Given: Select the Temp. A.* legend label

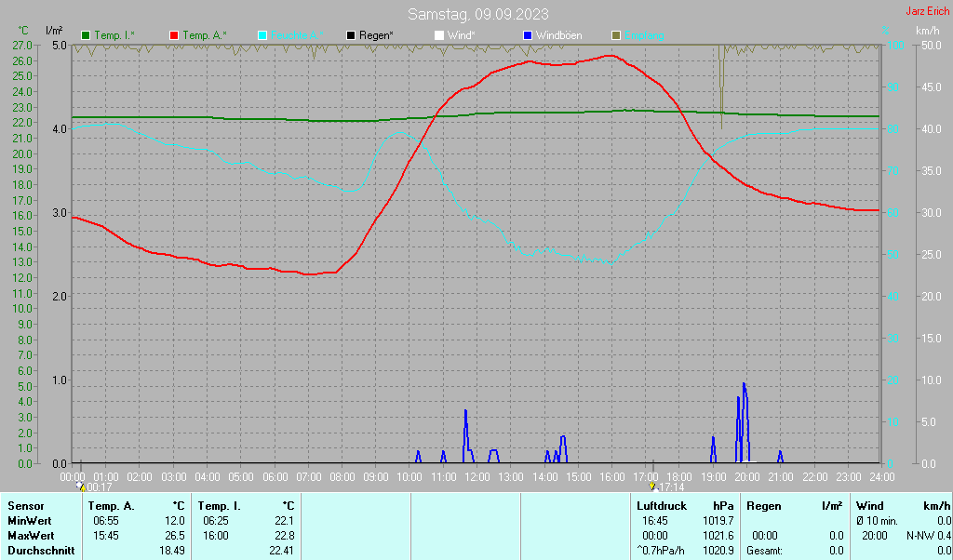Looking at the screenshot, I should 205,36.
